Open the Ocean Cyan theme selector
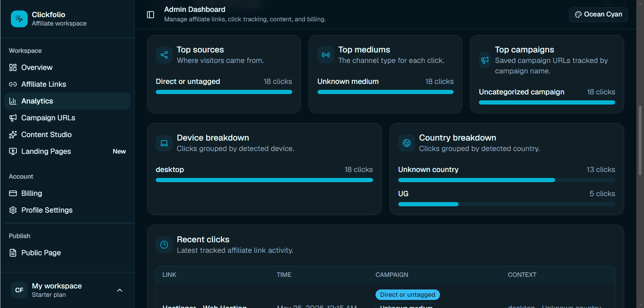The height and width of the screenshot is (308, 644). pyautogui.click(x=598, y=14)
